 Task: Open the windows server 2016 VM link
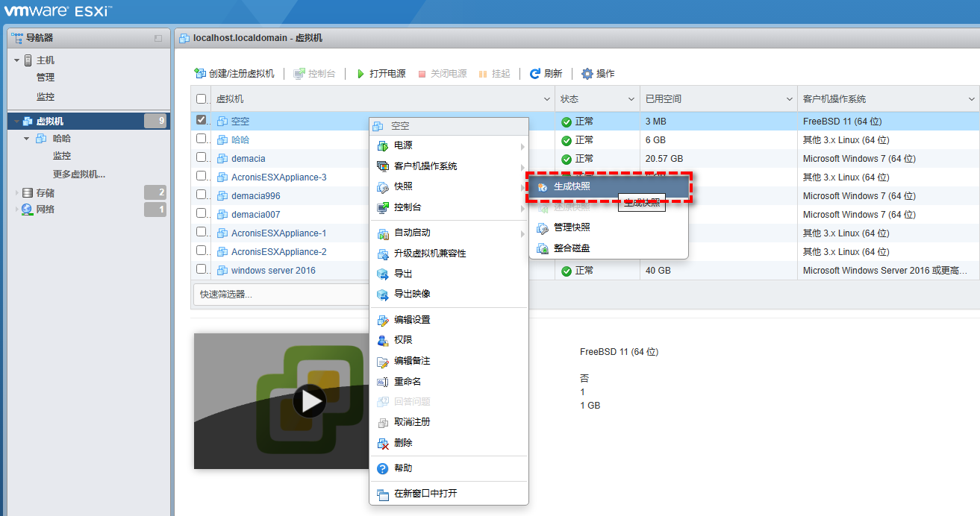coord(273,270)
